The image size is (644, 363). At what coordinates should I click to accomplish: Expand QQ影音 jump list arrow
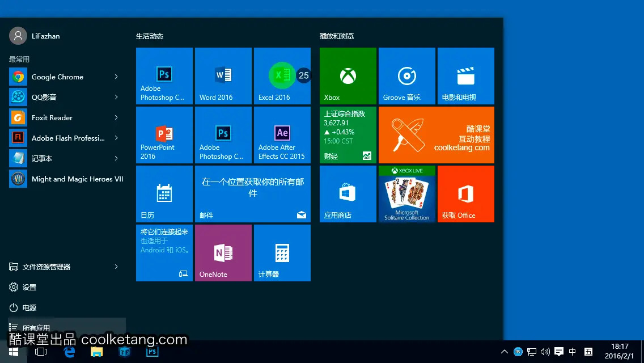pyautogui.click(x=116, y=97)
